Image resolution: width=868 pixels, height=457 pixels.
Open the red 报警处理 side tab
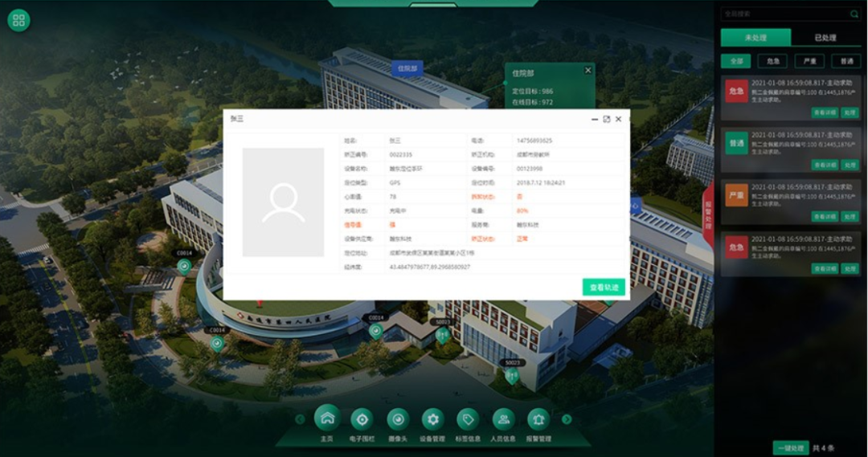(708, 216)
